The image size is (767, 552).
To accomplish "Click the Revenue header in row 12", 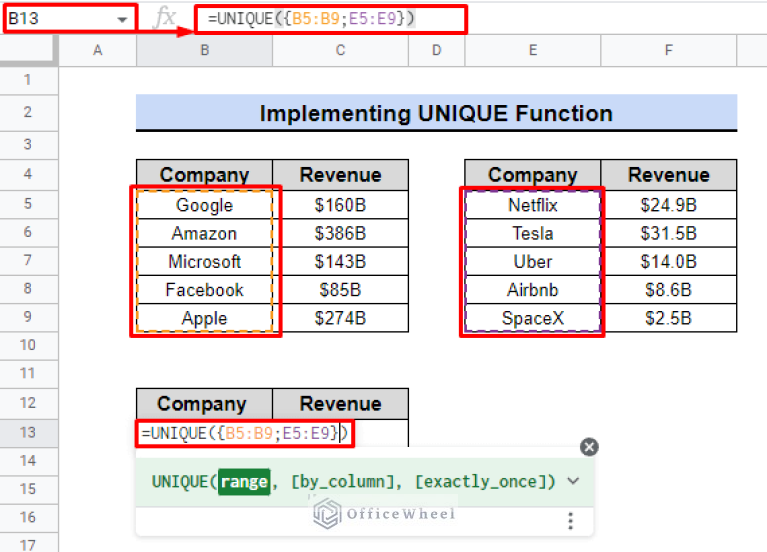I will (x=340, y=404).
